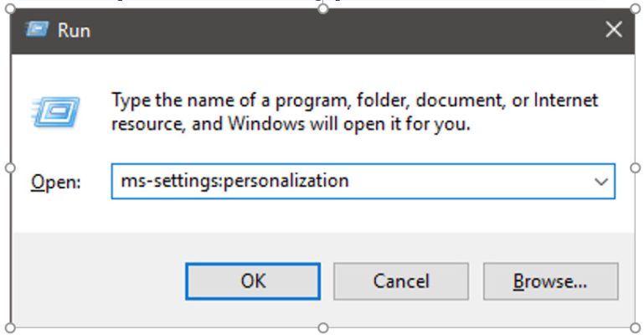Select the bottom-left image sizing handle
This screenshot has width=644, height=335.
tap(10, 327)
